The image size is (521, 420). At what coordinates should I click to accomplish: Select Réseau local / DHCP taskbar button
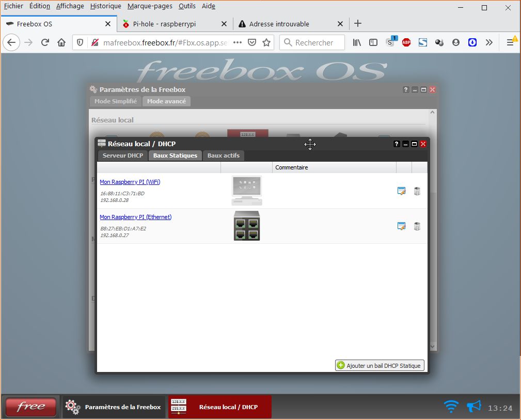click(x=219, y=407)
